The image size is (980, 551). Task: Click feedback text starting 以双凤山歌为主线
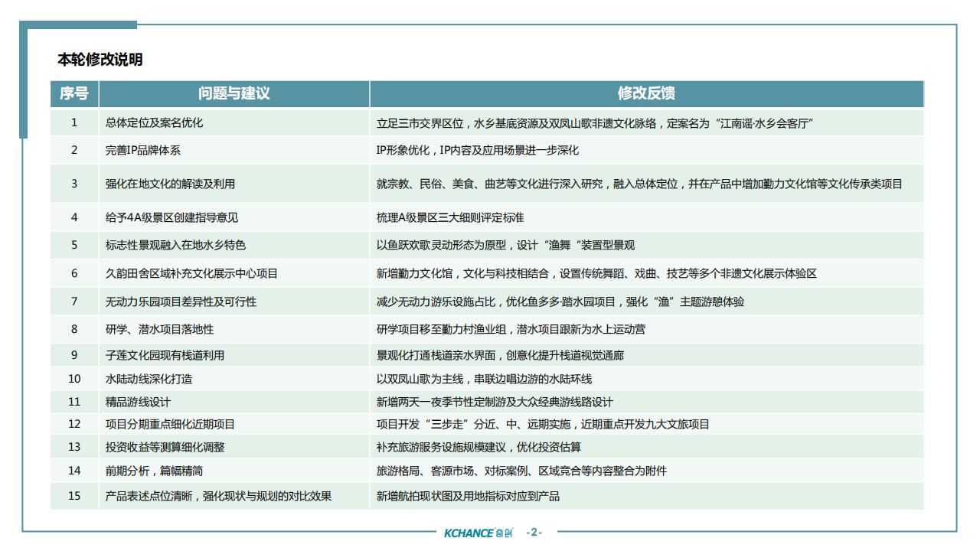point(484,378)
